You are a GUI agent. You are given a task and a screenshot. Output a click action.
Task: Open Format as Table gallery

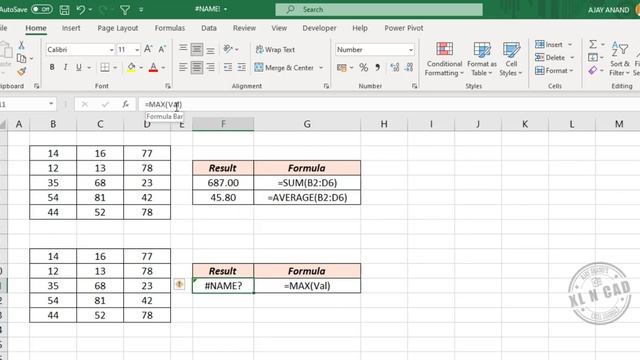(482, 59)
